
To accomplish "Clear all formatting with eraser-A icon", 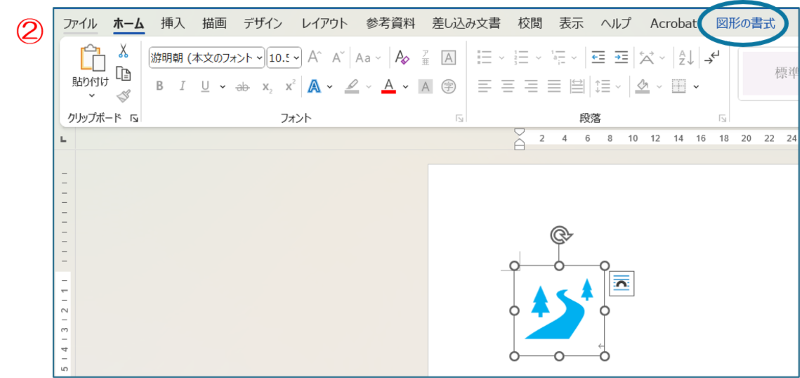I will point(403,58).
